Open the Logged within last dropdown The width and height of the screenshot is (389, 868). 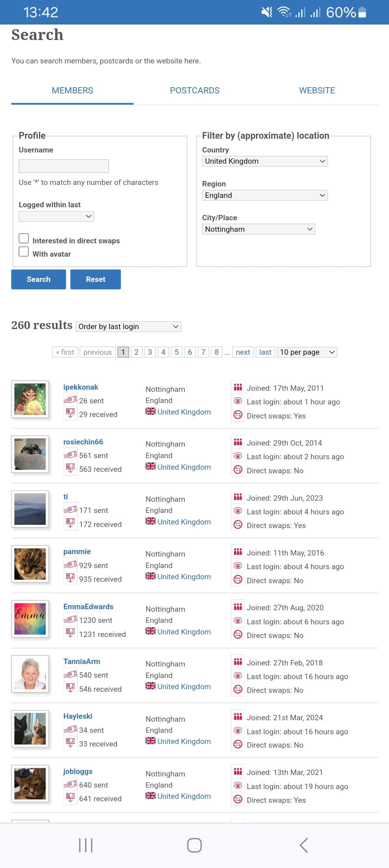tap(56, 216)
